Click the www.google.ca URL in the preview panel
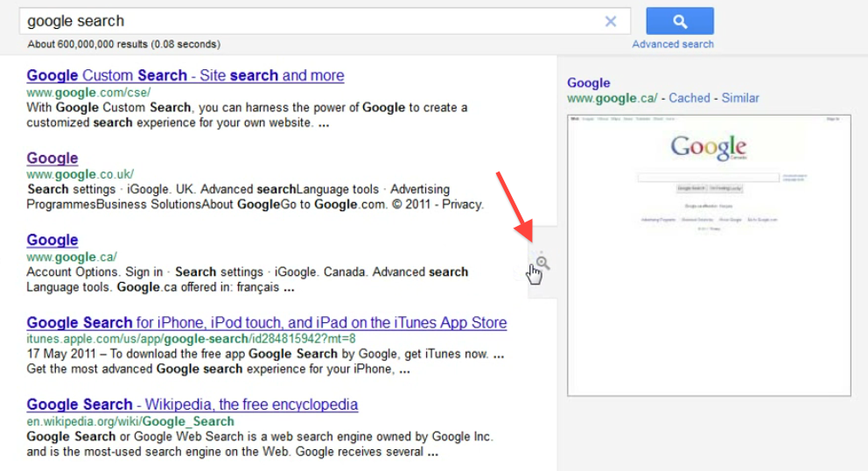868x471 pixels. point(612,98)
